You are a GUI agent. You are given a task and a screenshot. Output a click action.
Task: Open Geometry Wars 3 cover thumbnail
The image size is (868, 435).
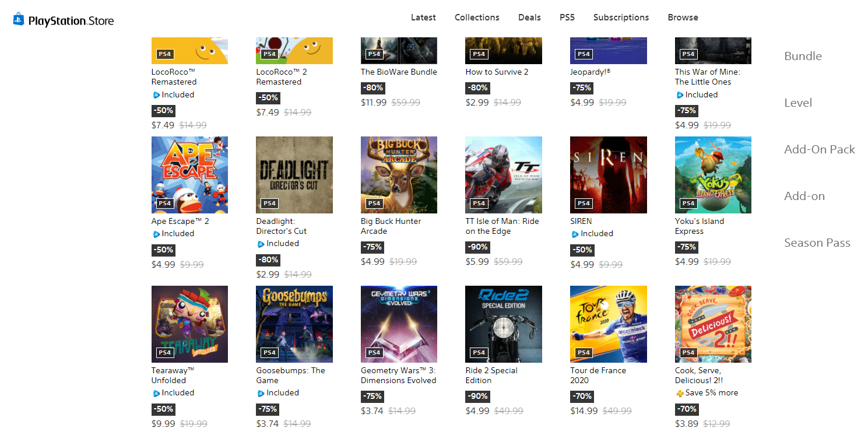click(399, 324)
